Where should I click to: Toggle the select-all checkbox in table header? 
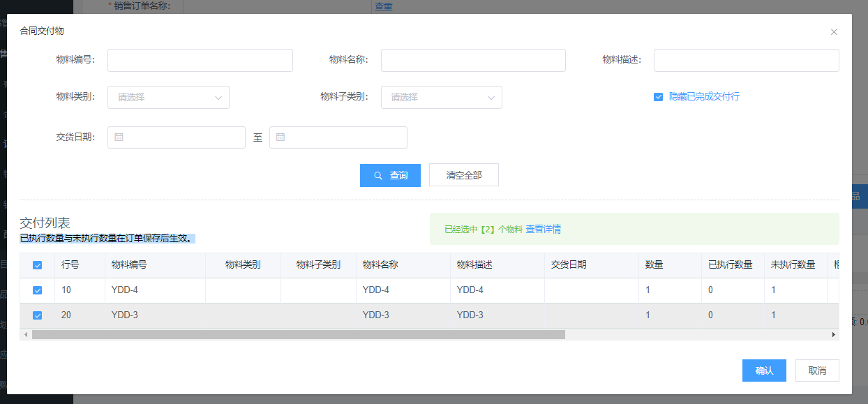pos(38,265)
